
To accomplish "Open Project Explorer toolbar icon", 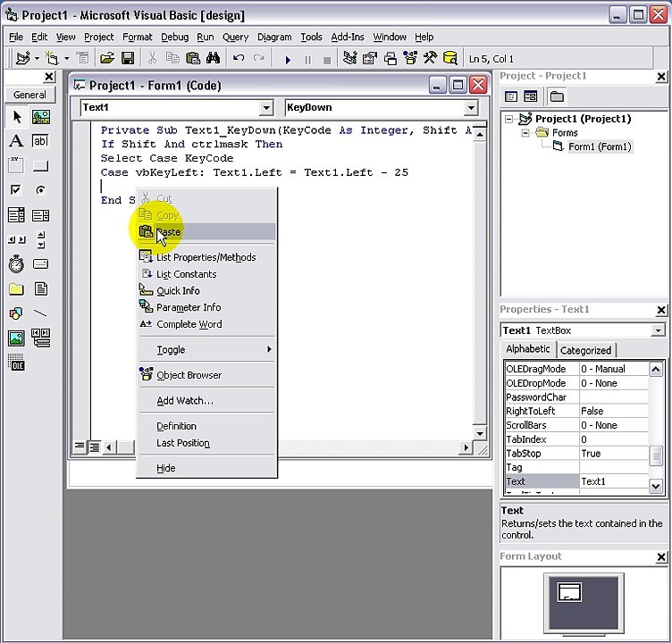I will pyautogui.click(x=349, y=58).
